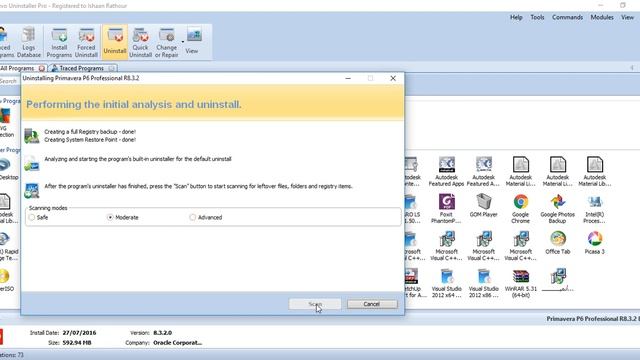Viewport: 640px width, 360px height.
Task: Click the Search field
Action: [x=9, y=81]
